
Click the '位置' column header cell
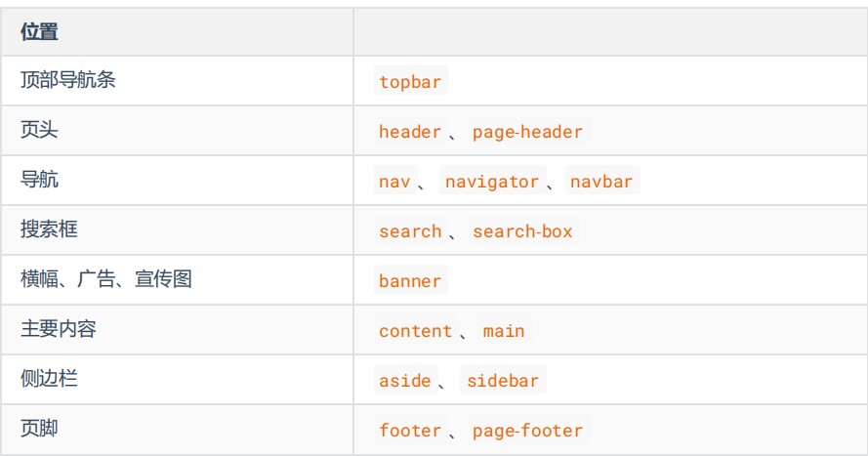pyautogui.click(x=39, y=32)
